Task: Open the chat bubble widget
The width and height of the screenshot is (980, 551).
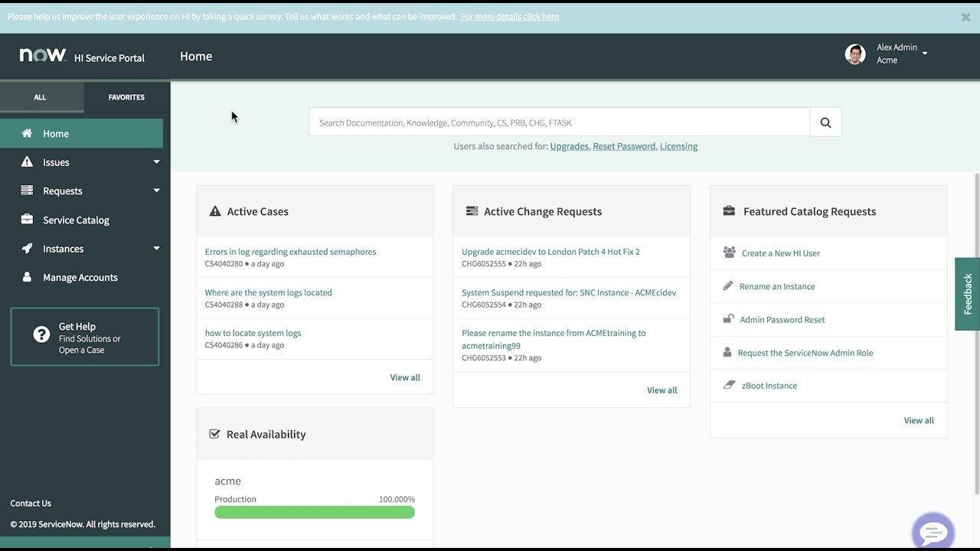Action: (x=933, y=532)
